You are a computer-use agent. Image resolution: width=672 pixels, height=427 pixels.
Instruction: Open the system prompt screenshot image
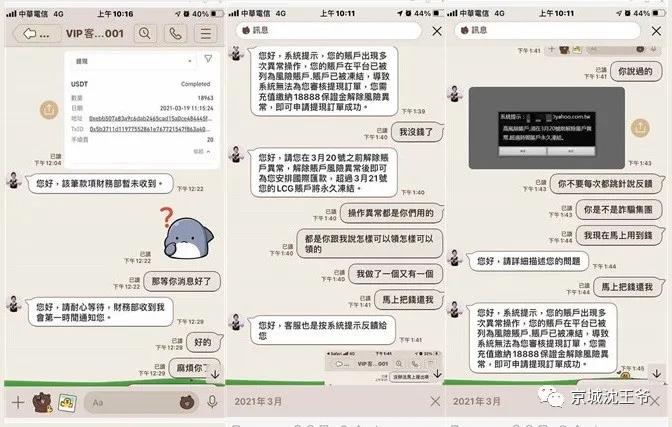click(546, 128)
